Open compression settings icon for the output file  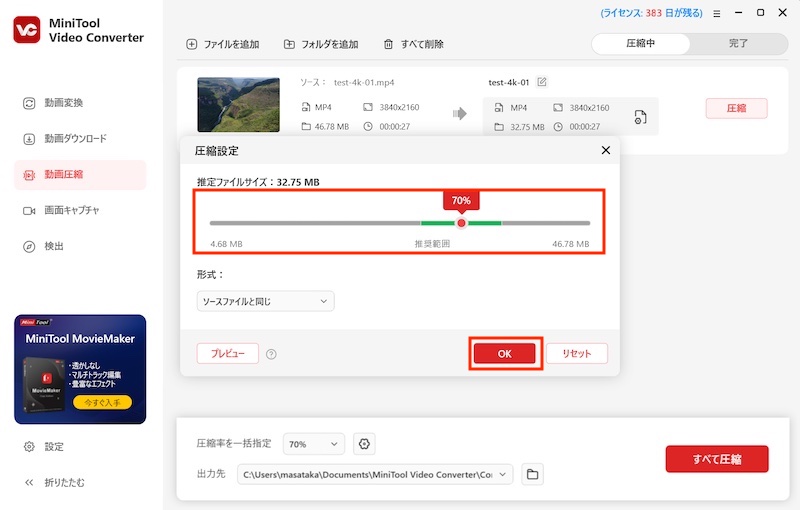640,117
